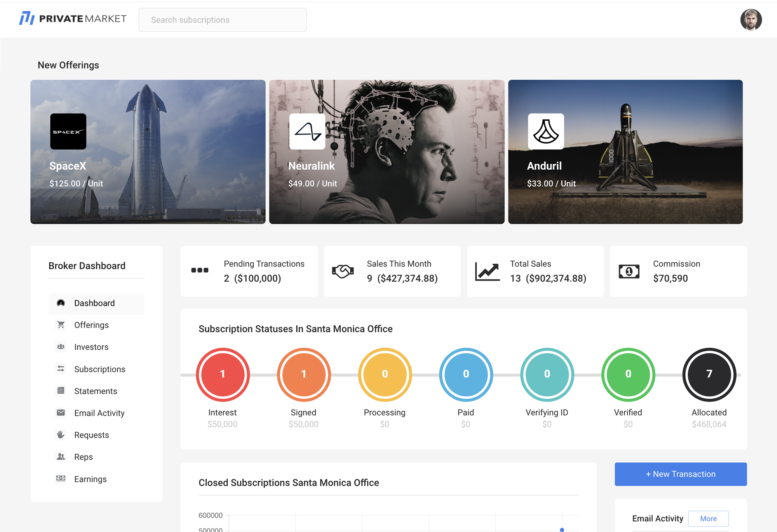
Task: Open the Earnings menu item
Action: 96,479
